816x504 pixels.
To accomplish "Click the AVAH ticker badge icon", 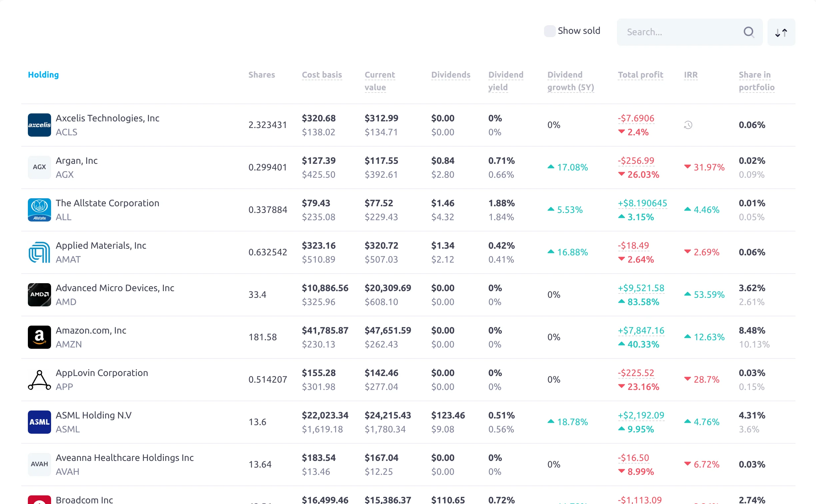I will [39, 464].
